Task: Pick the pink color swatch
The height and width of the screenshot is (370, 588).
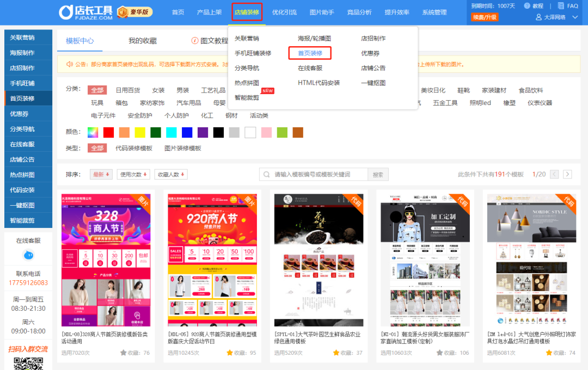Action: point(266,132)
